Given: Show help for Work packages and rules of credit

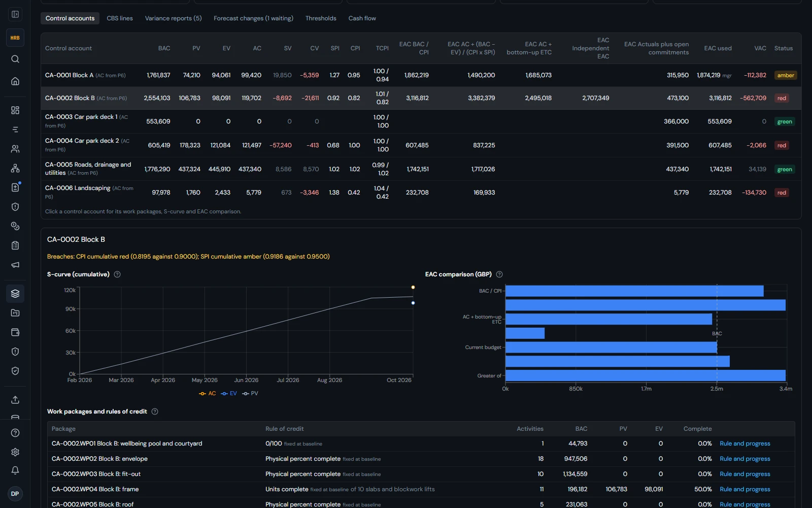Looking at the screenshot, I should (155, 411).
